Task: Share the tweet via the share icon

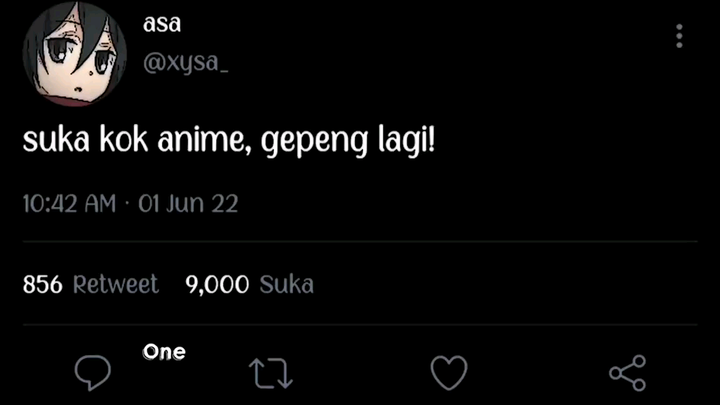Action: point(627,373)
